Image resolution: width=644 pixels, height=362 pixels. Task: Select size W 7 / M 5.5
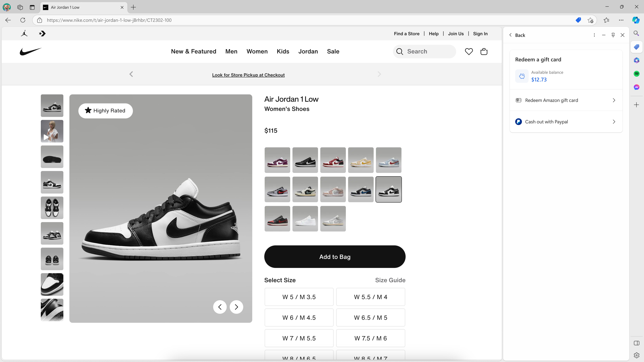(x=299, y=338)
